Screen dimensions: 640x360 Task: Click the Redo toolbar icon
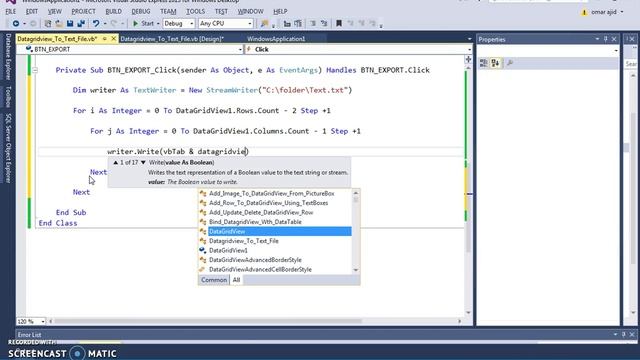pos(114,24)
